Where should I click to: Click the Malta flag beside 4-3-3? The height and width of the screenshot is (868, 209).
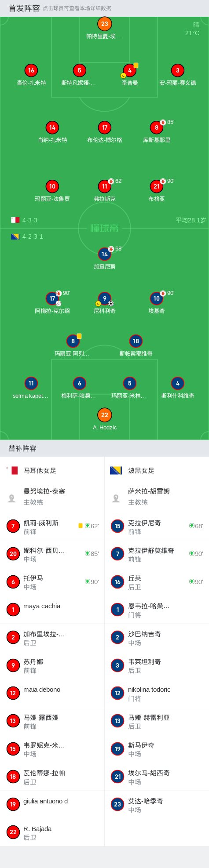point(15,220)
